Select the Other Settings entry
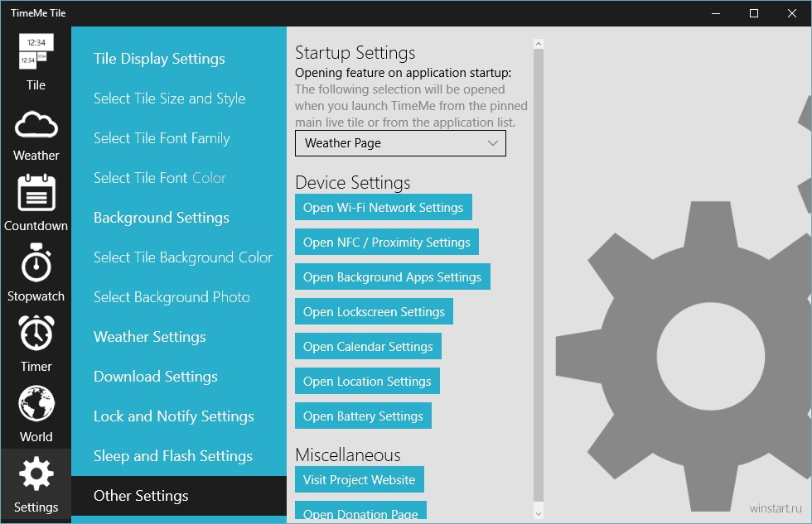The width and height of the screenshot is (812, 524). tap(179, 496)
